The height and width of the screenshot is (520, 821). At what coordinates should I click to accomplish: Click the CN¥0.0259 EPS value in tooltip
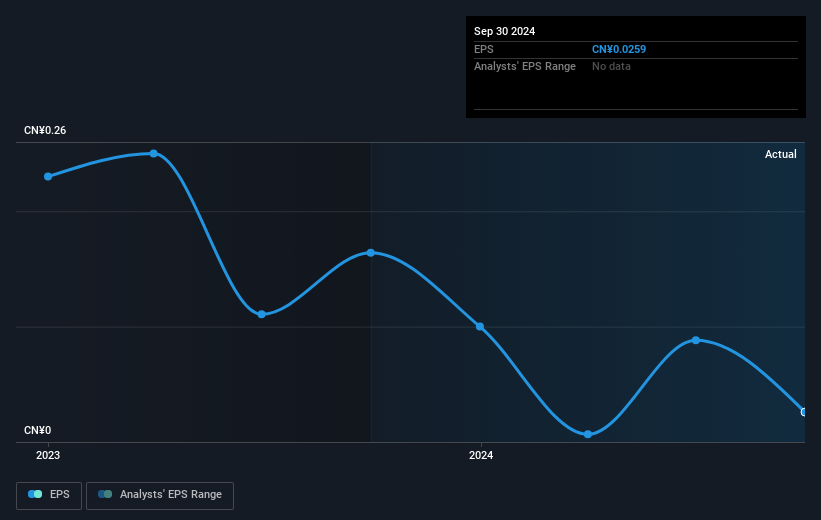618,49
